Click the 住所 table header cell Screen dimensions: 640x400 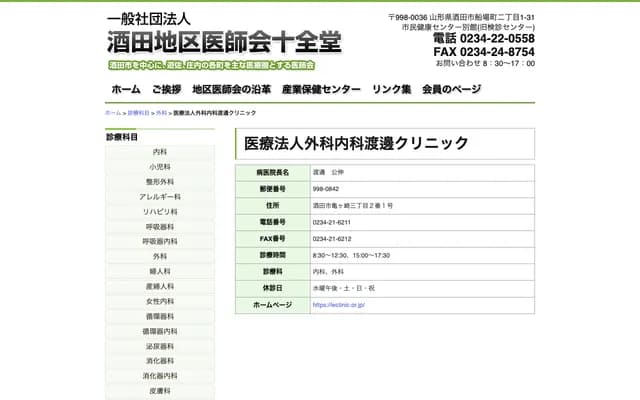point(273,206)
